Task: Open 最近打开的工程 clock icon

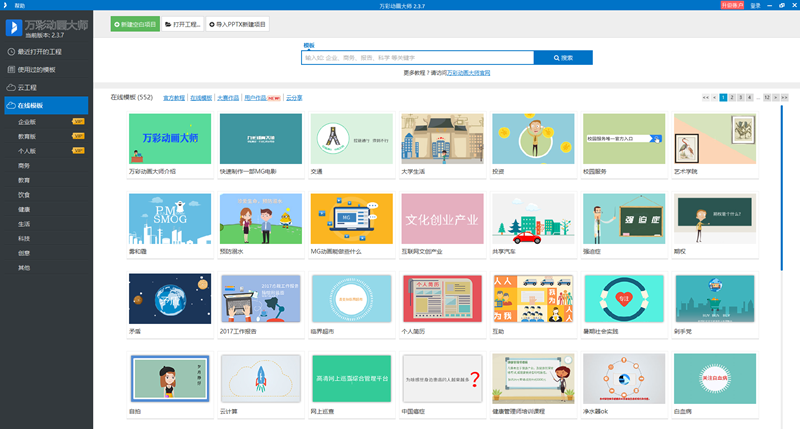Action: [x=10, y=51]
